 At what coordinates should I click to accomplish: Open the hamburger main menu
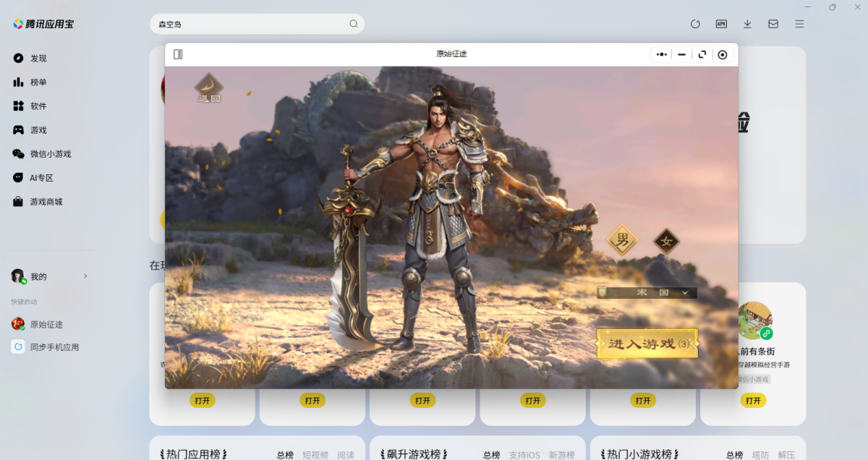[x=799, y=24]
